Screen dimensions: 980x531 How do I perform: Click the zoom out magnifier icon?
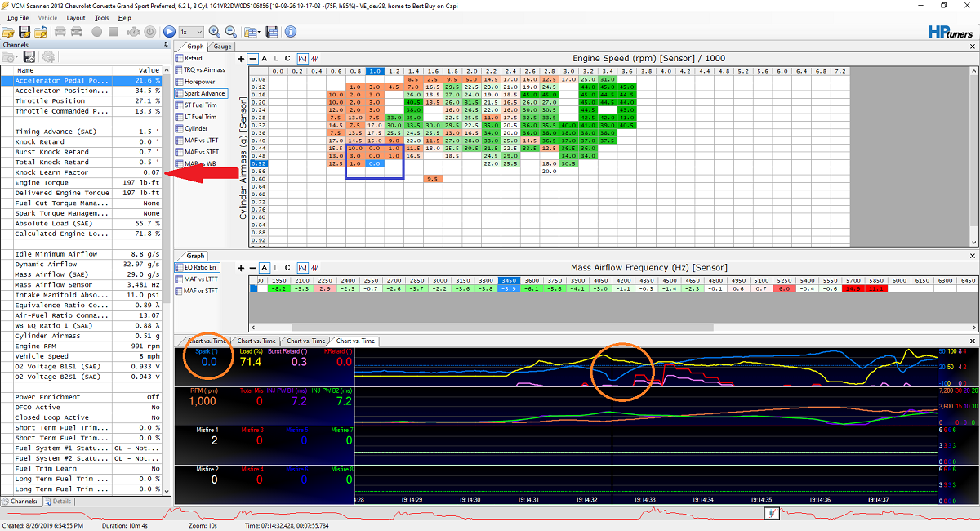click(231, 32)
